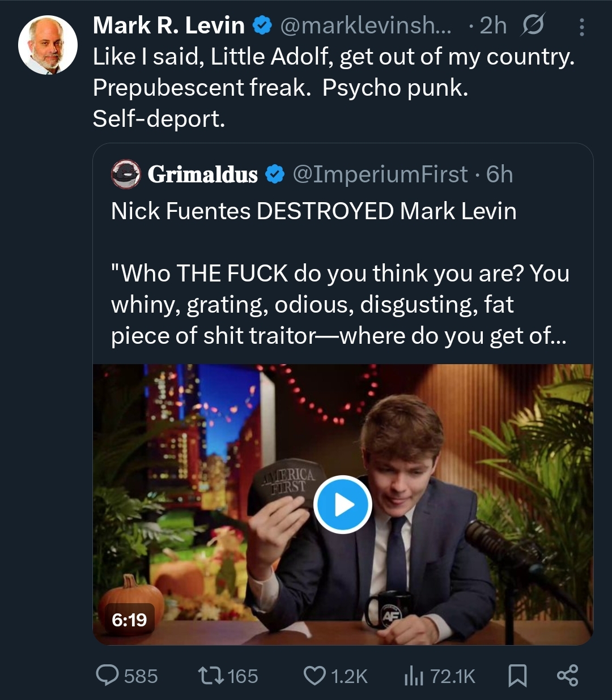Bookmark this tweet
Screen dimensions: 612x700
(x=517, y=676)
